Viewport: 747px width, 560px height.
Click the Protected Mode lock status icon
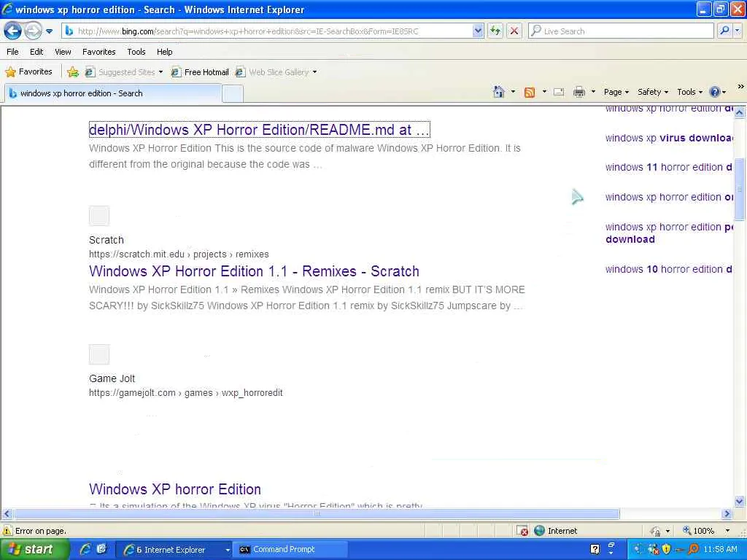coord(656,531)
